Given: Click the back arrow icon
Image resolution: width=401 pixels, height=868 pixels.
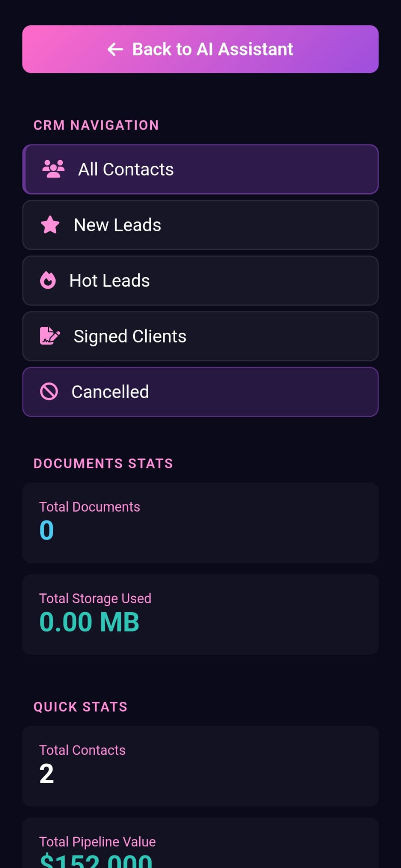Looking at the screenshot, I should coord(115,49).
